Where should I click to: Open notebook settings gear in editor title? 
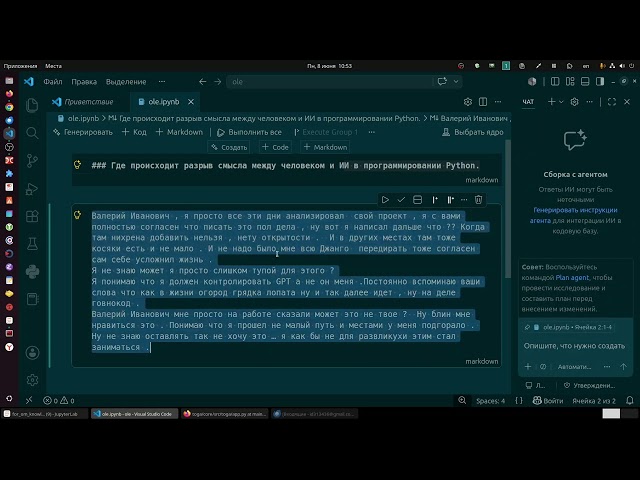(468, 102)
